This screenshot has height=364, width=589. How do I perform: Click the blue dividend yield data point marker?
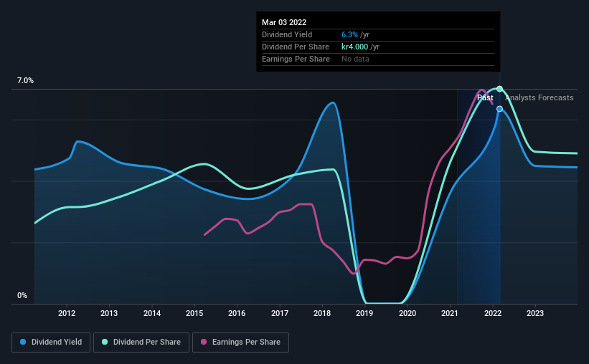point(499,109)
